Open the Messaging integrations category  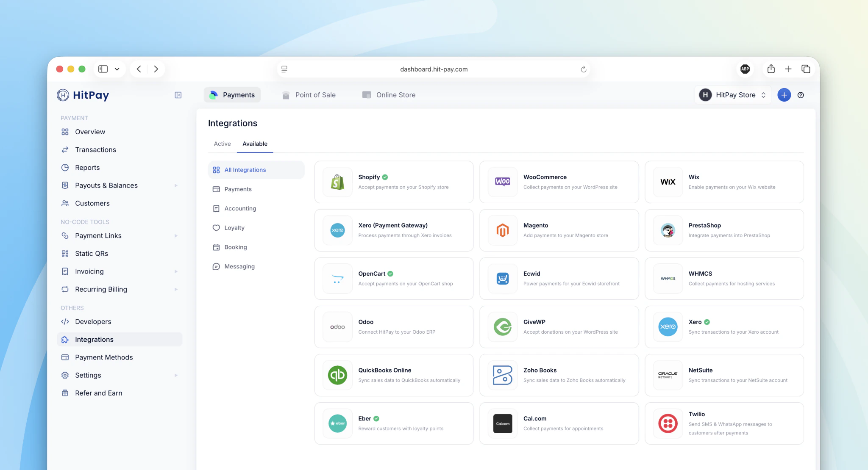pos(217,266)
